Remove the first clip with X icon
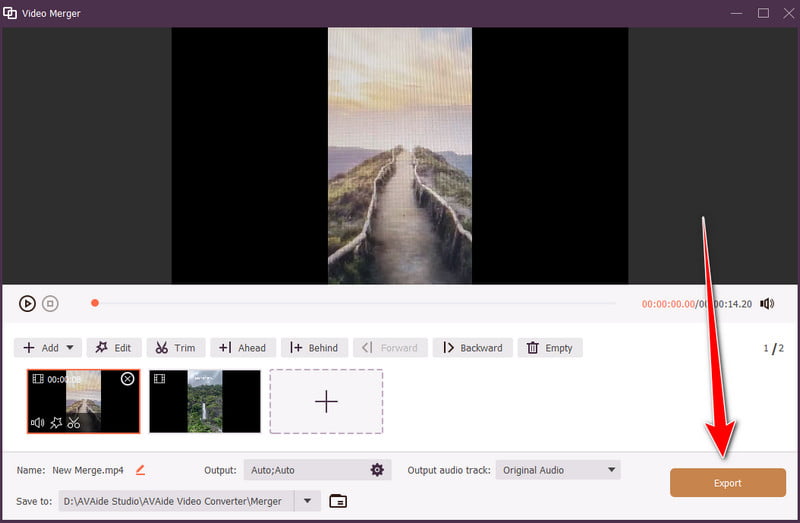800x523 pixels. 127,379
